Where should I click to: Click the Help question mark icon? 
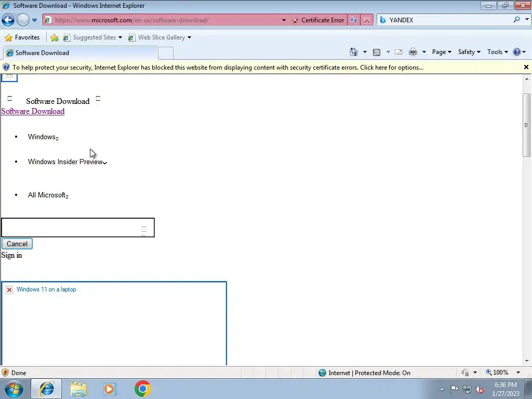[517, 52]
